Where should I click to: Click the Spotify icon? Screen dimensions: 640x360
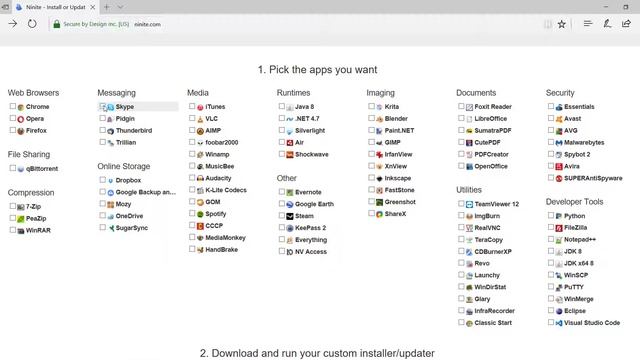(x=200, y=214)
